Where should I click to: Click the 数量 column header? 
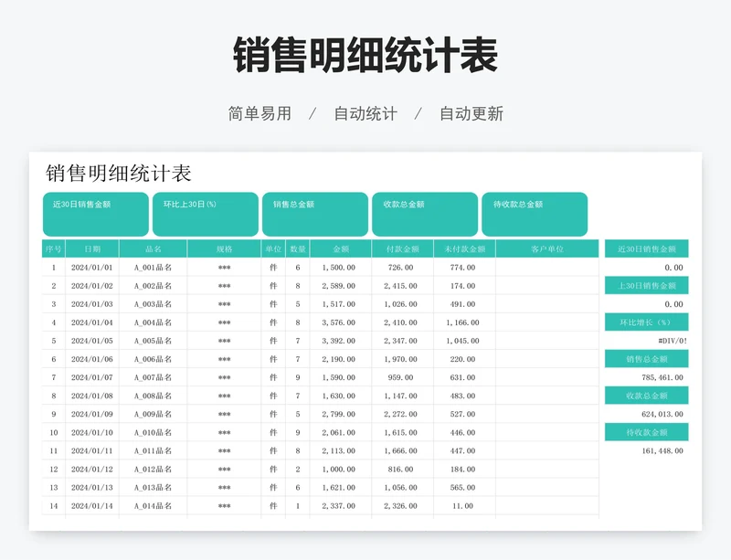tap(298, 249)
